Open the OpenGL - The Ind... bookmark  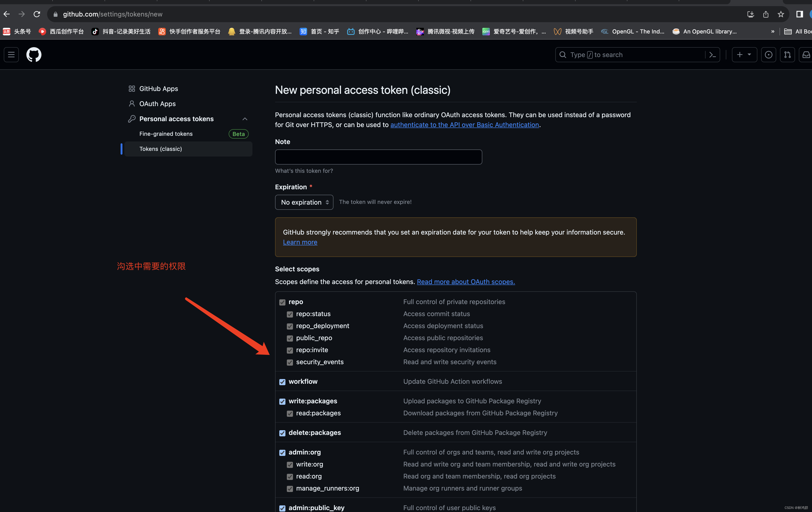pos(633,31)
